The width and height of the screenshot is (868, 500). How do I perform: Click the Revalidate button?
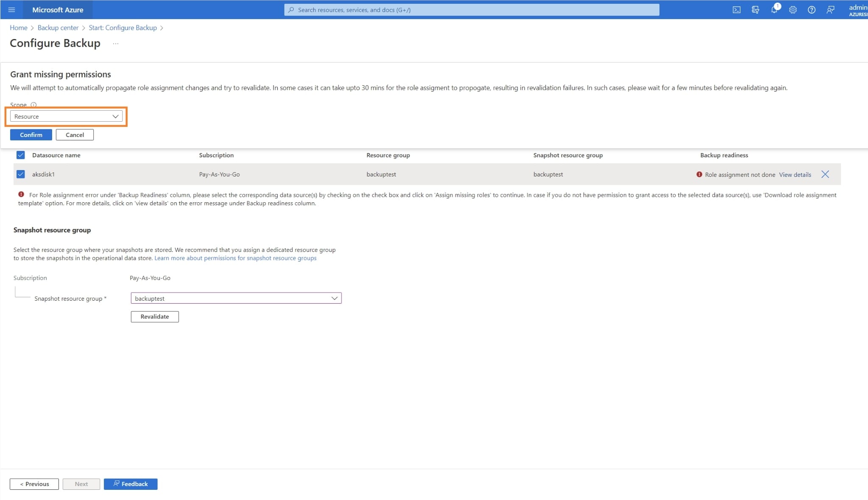click(x=155, y=317)
